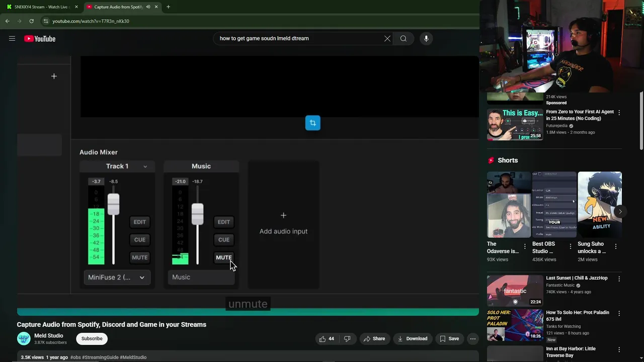The height and width of the screenshot is (362, 644).
Task: Click the page vertical scrollbar
Action: (x=641, y=121)
